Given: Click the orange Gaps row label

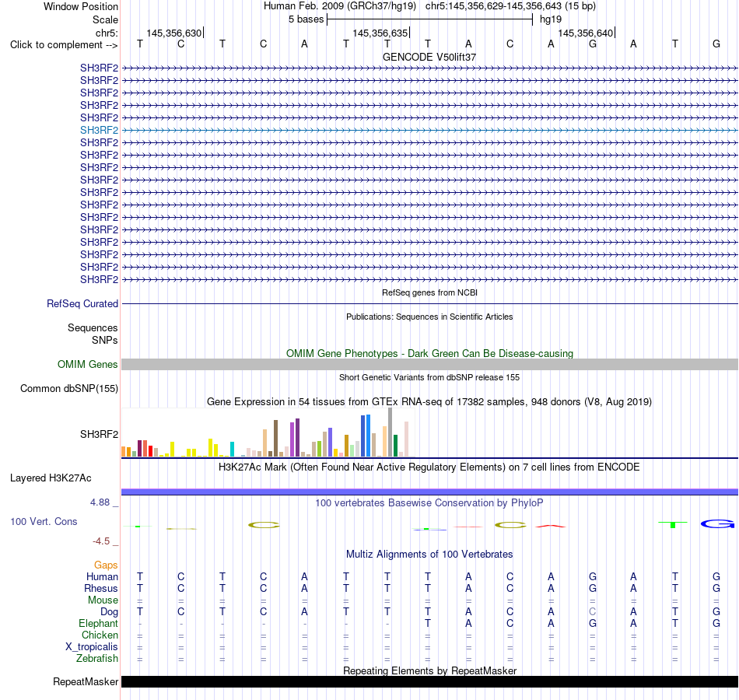Looking at the screenshot, I should pos(106,565).
